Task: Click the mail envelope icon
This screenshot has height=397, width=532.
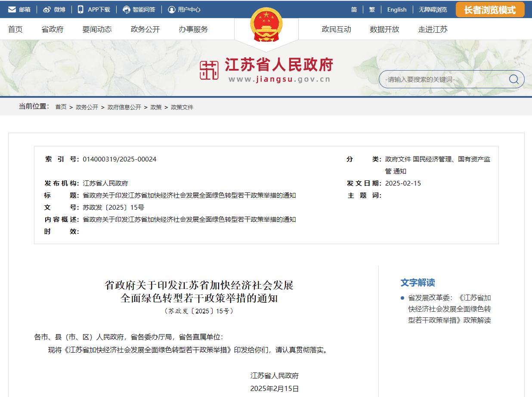Action: pyautogui.click(x=12, y=9)
